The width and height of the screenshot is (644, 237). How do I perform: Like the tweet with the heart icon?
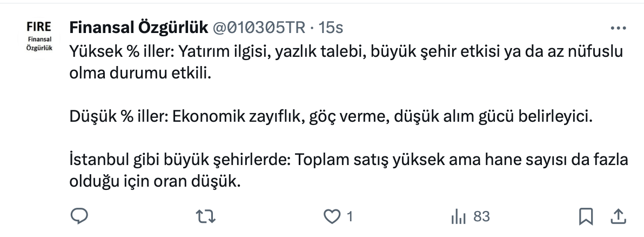pos(330,216)
